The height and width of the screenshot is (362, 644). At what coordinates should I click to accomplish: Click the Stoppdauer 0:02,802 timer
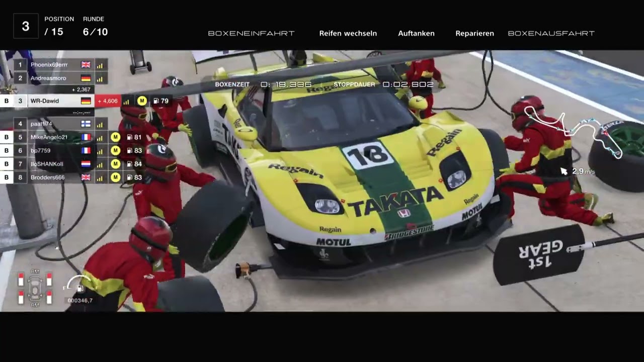pos(383,84)
